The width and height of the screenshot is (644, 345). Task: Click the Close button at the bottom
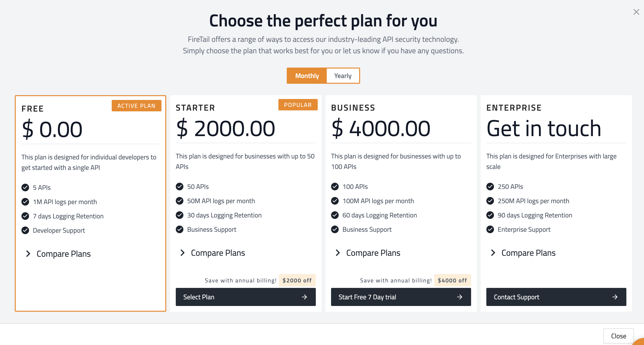(619, 336)
